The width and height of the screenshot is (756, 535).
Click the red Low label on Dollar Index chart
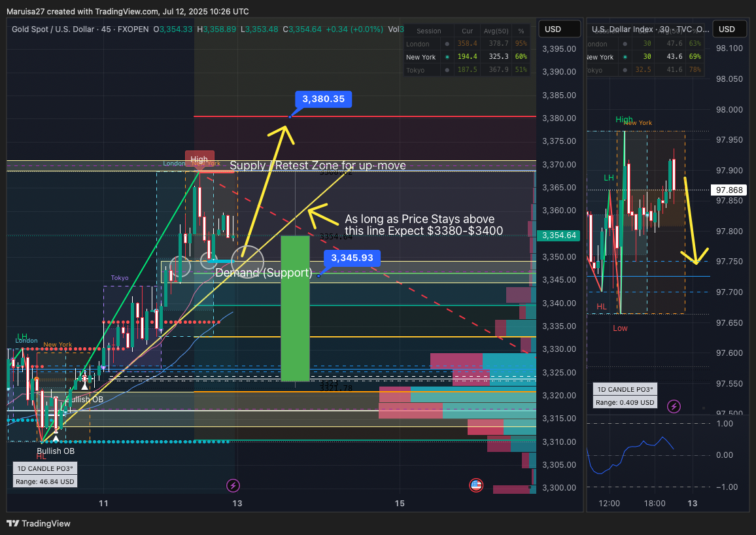[x=620, y=328]
